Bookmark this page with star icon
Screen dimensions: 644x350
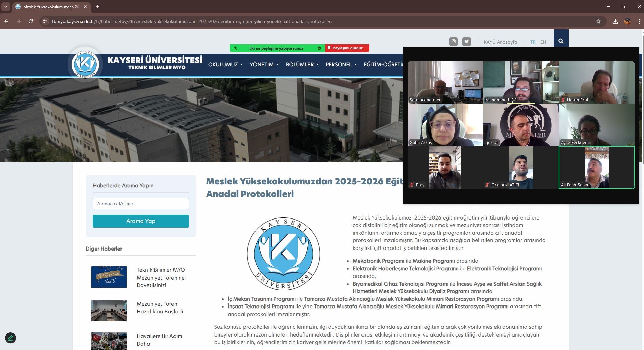click(x=598, y=21)
